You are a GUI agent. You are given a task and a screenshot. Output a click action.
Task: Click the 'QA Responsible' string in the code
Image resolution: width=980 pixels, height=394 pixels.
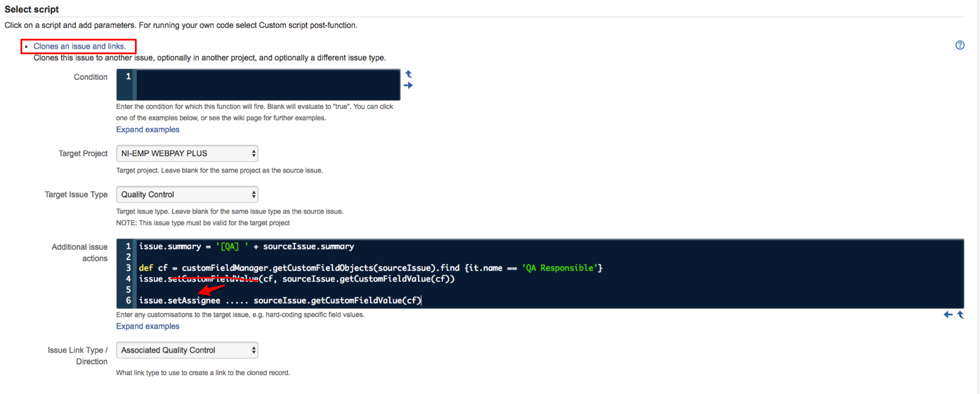560,268
